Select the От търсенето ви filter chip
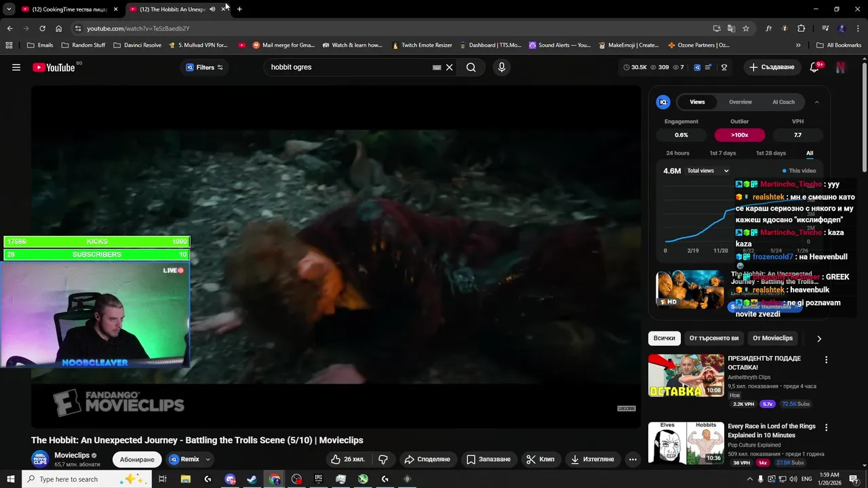868x488 pixels. (x=714, y=338)
